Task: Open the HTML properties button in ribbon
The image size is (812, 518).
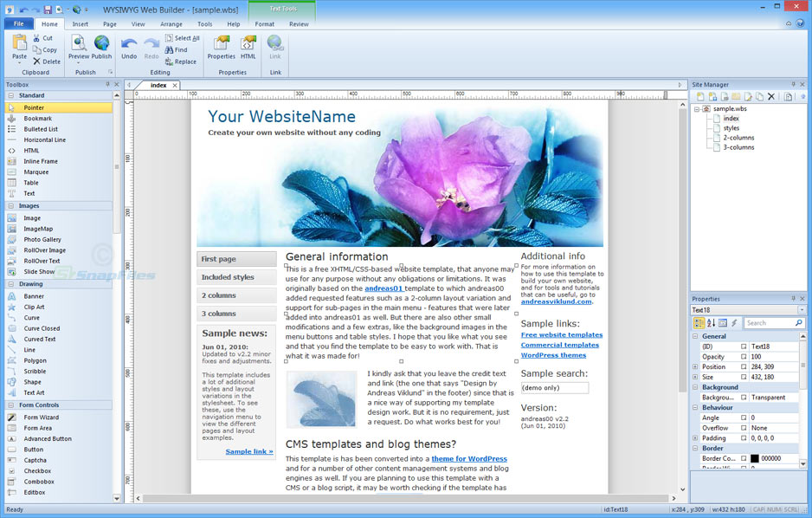Action: point(248,43)
